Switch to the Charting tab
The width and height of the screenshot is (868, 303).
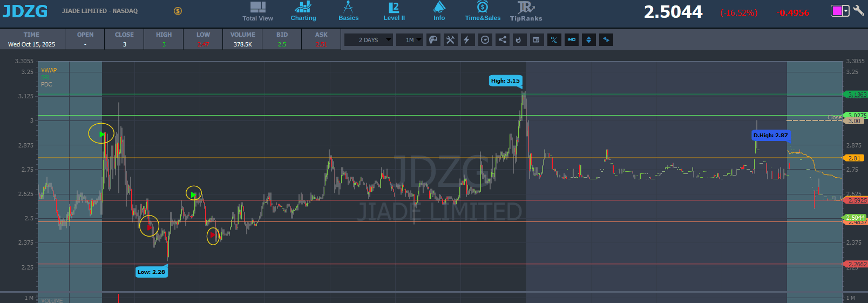303,11
